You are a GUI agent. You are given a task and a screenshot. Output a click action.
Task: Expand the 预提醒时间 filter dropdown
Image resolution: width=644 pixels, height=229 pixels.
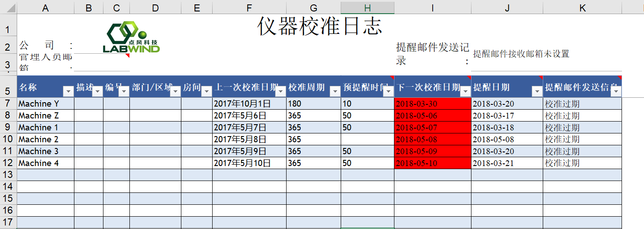click(x=388, y=91)
